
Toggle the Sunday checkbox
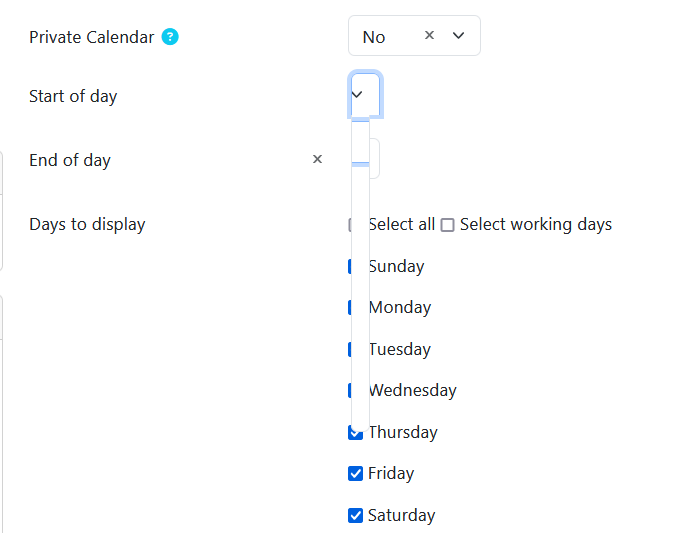[350, 266]
